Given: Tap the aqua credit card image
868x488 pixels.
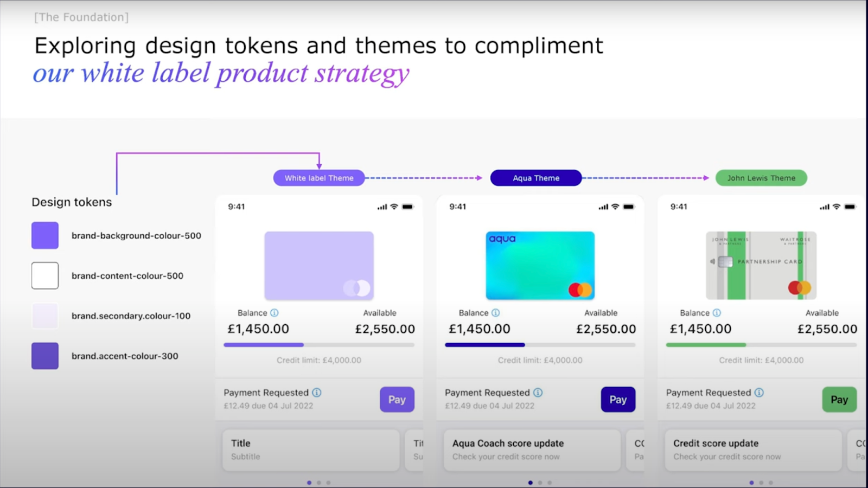Looking at the screenshot, I should point(540,266).
